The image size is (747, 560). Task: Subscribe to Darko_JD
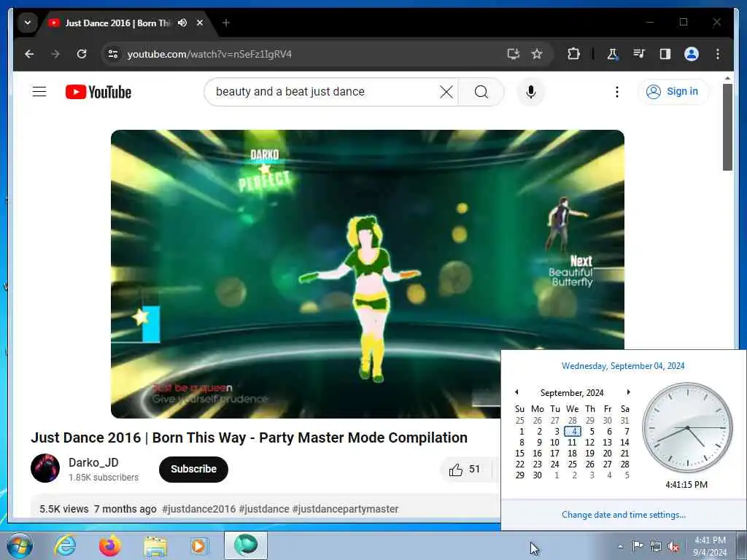coord(193,469)
